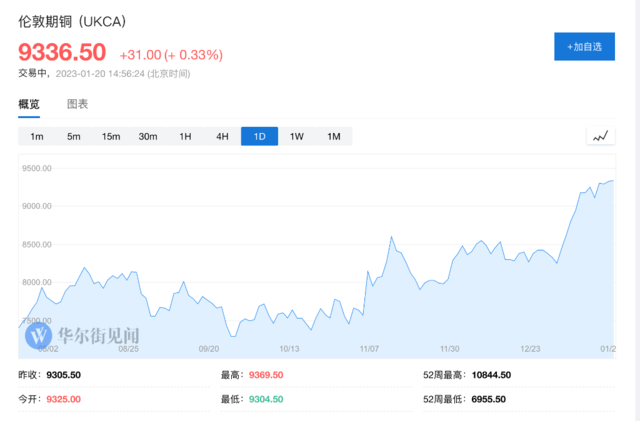Viewport: 640px width, 421px height.
Task: Click the 08/25 date axis label
Action: 129,349
